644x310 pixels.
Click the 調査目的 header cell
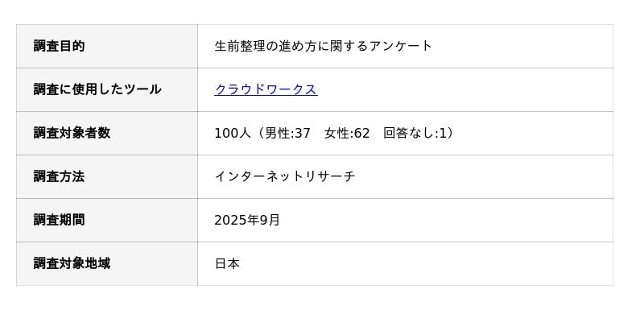coord(107,46)
